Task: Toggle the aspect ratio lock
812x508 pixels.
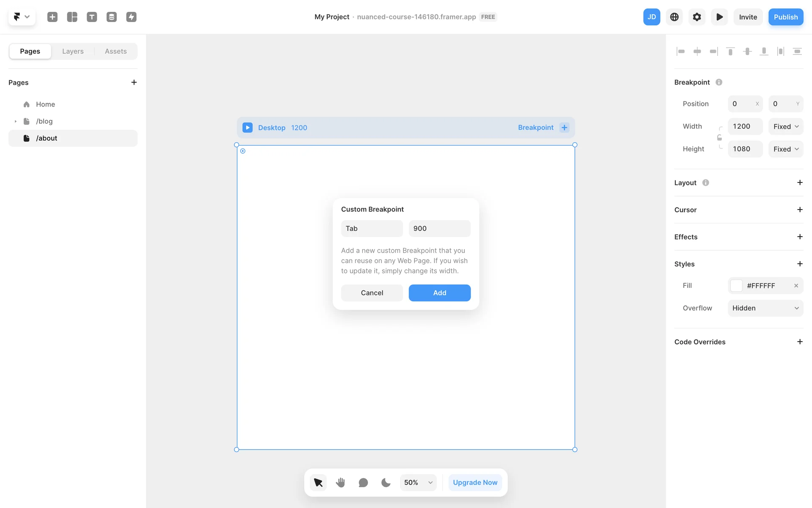Action: click(x=719, y=138)
